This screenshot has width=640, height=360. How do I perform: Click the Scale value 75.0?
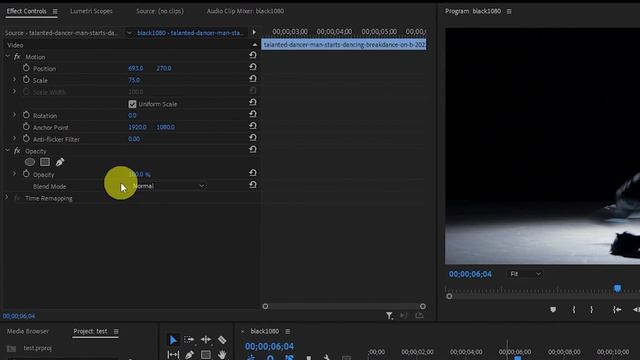click(134, 80)
